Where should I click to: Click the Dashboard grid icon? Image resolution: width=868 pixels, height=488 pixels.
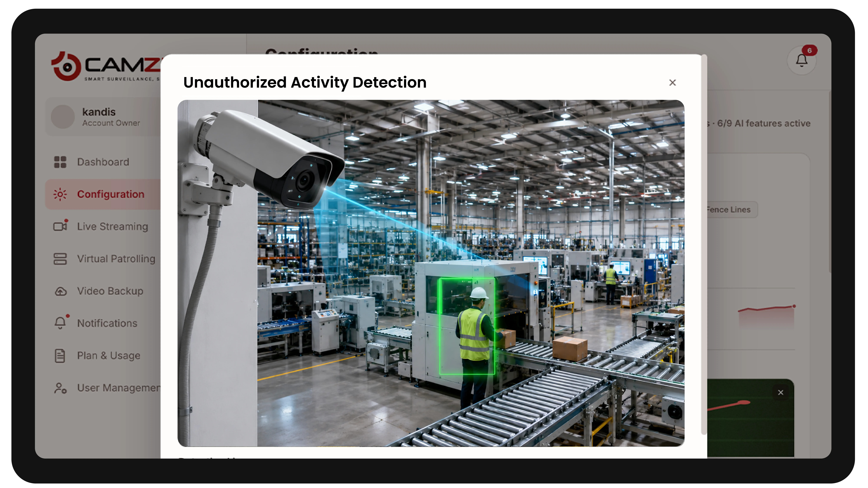60,162
